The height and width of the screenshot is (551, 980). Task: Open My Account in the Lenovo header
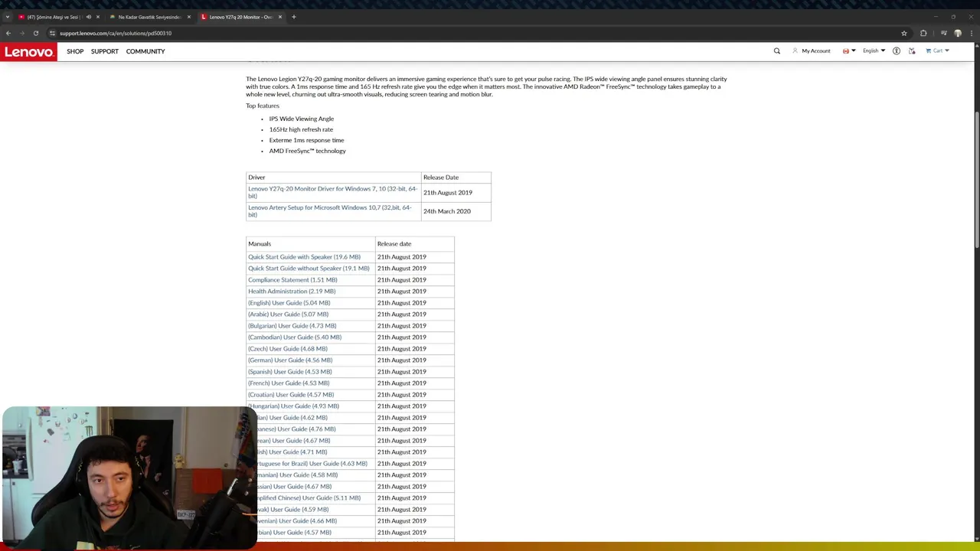coord(811,51)
